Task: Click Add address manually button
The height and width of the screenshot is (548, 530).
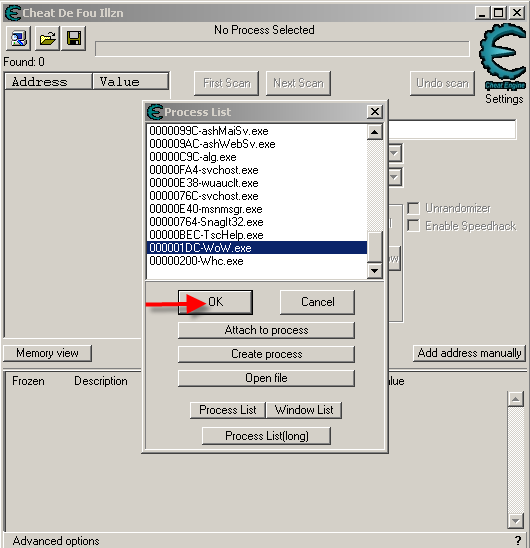Action: coord(469,353)
